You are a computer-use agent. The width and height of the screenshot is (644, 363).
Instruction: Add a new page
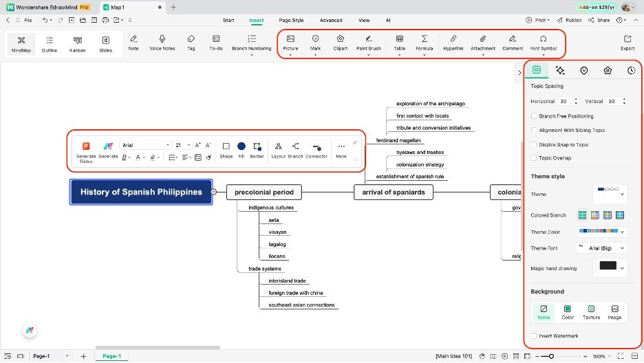pyautogui.click(x=83, y=356)
